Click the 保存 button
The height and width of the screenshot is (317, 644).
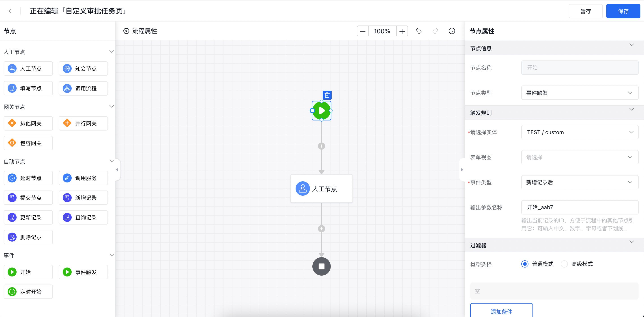623,11
